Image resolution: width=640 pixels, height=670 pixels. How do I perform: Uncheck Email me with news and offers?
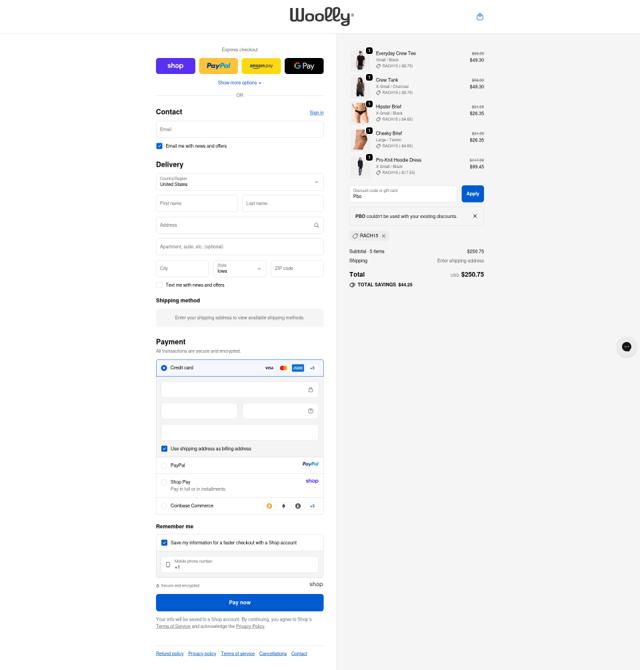[159, 146]
